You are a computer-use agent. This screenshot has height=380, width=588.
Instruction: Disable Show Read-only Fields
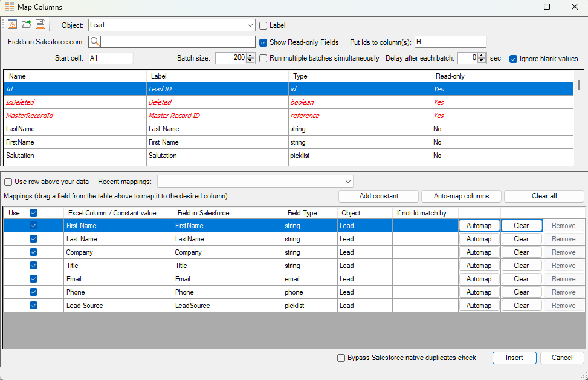click(x=263, y=42)
